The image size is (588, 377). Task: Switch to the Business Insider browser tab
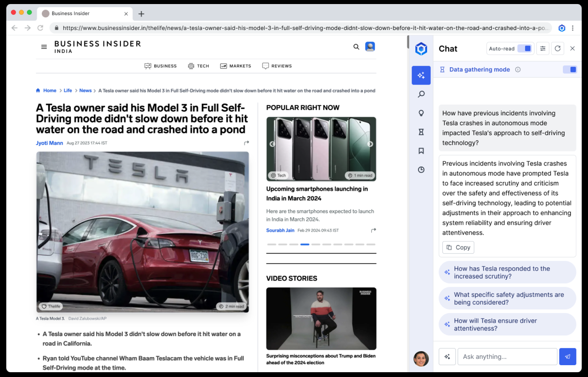point(85,14)
